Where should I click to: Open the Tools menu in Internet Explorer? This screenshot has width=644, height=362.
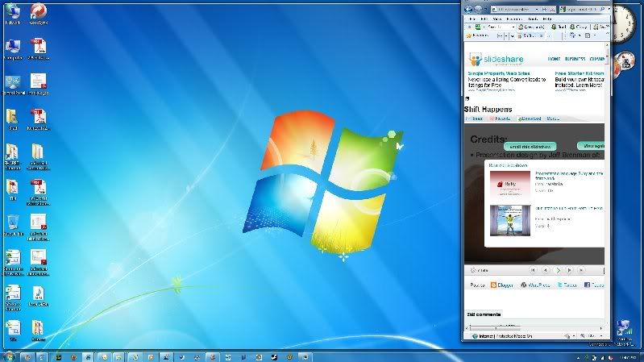point(533,19)
